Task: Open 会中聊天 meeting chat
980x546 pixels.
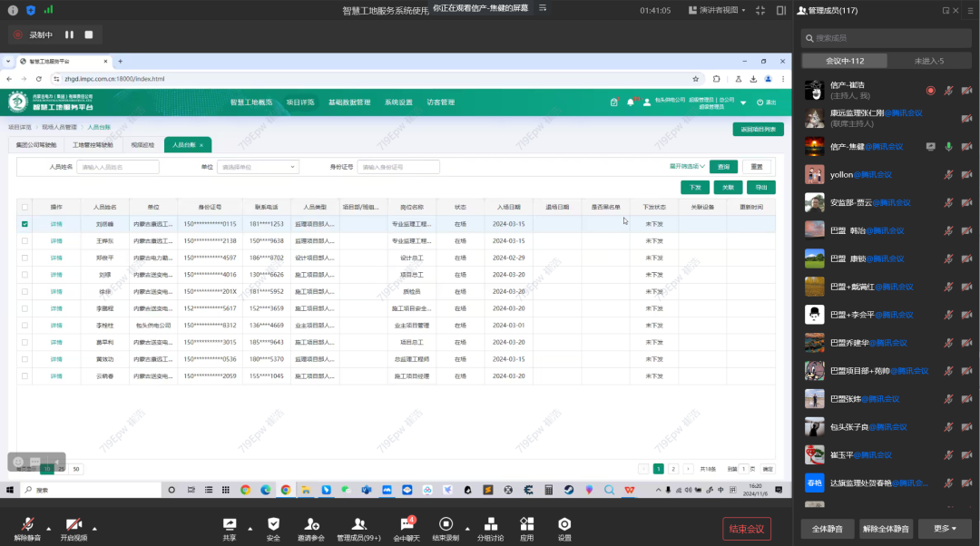Action: pyautogui.click(x=407, y=529)
